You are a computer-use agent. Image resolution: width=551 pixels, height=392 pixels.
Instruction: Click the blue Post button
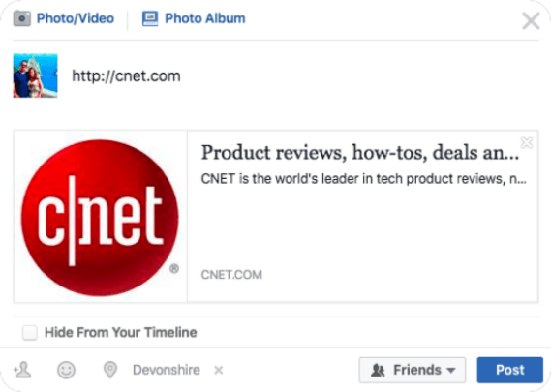click(510, 370)
